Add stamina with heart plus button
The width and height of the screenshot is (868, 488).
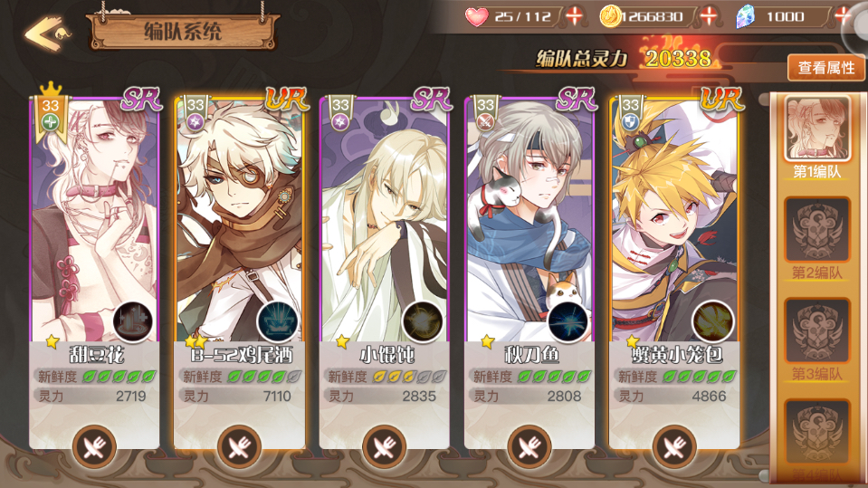(x=575, y=16)
